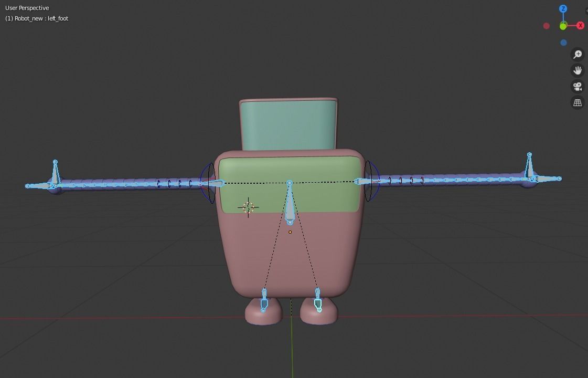The image size is (588, 378).
Task: Select the shoulder bone at the torso's left side
Action: (x=212, y=183)
